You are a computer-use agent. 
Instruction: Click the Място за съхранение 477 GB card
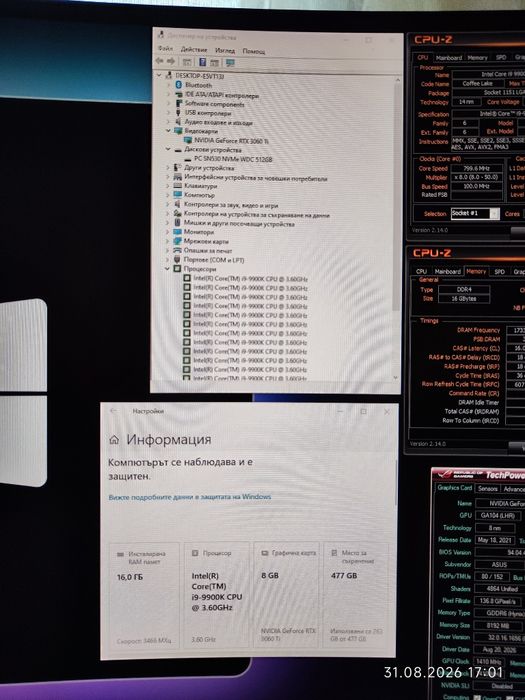pos(356,596)
